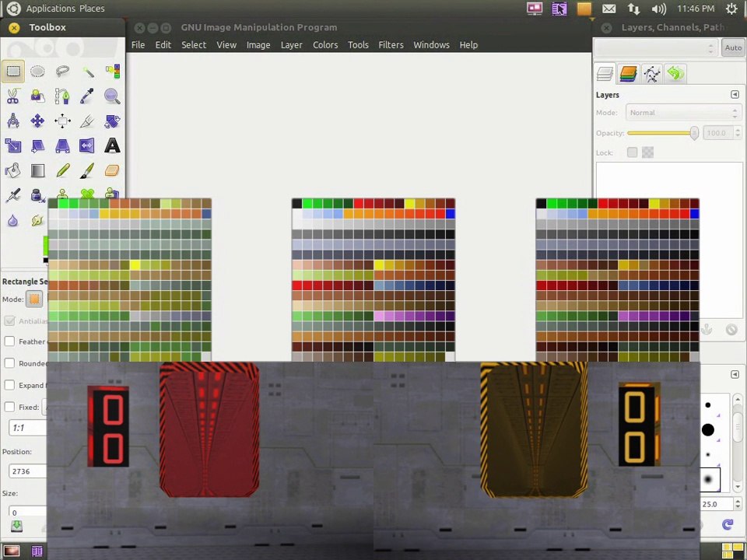Activate the Select by Color tool
Screen dimensions: 747x560
tap(112, 72)
